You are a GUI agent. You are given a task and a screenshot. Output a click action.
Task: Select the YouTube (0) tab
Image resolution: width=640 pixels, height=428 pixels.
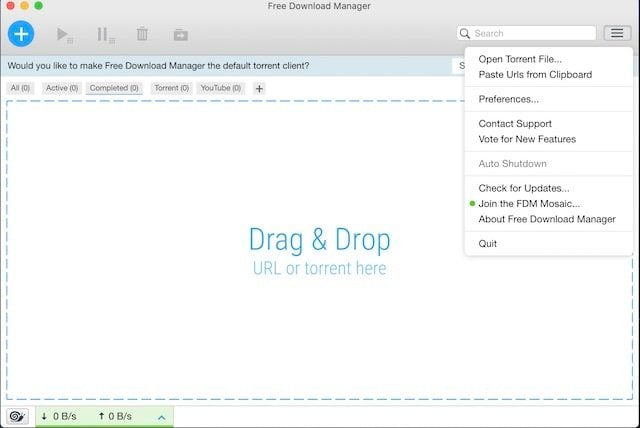tap(220, 88)
